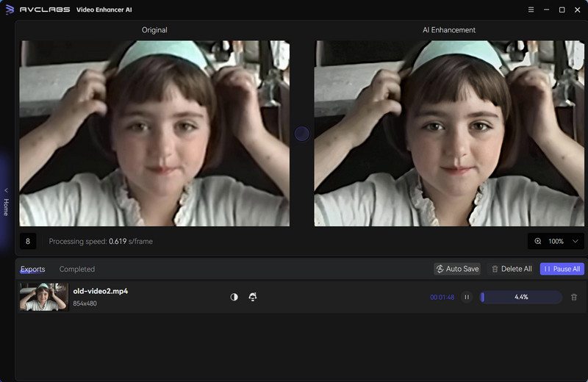Click the 854x480 resolution text
Screen dimensions: 588x382
85,303
